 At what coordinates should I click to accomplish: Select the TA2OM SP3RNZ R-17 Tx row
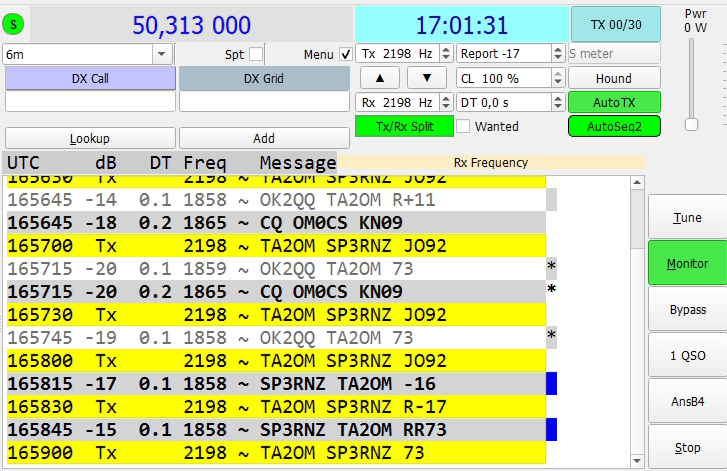pyautogui.click(x=276, y=407)
